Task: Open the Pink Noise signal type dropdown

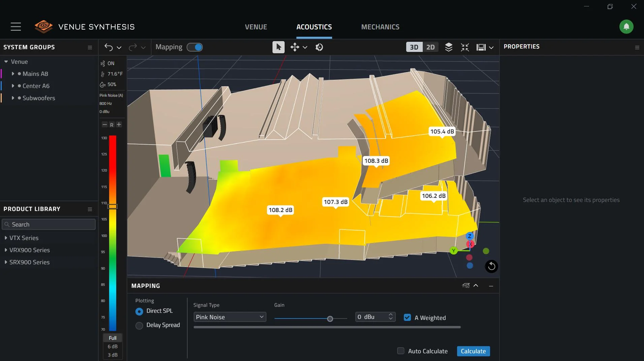Action: click(x=229, y=317)
